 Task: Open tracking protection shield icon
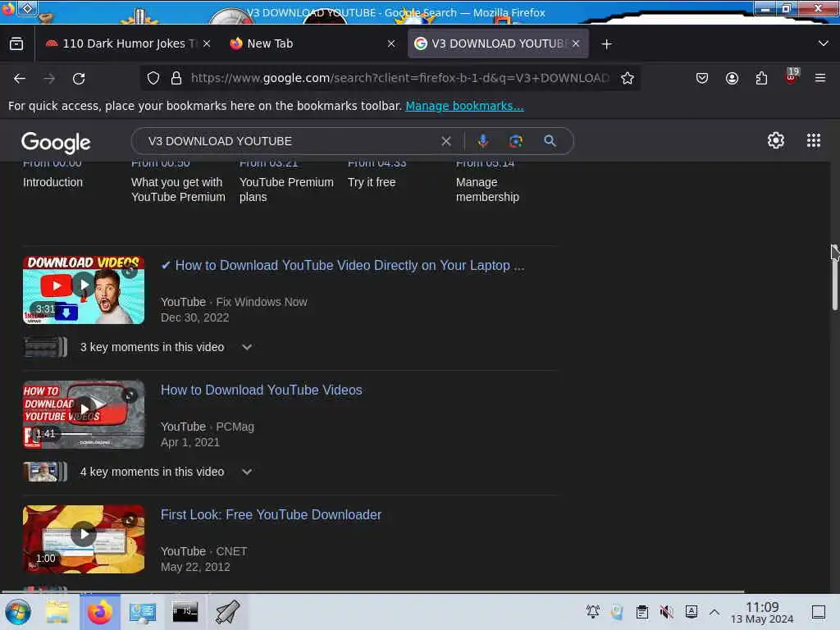[153, 78]
